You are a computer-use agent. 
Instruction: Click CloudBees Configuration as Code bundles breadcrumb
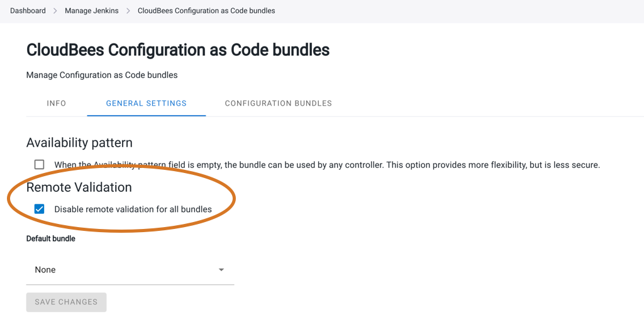tap(206, 11)
